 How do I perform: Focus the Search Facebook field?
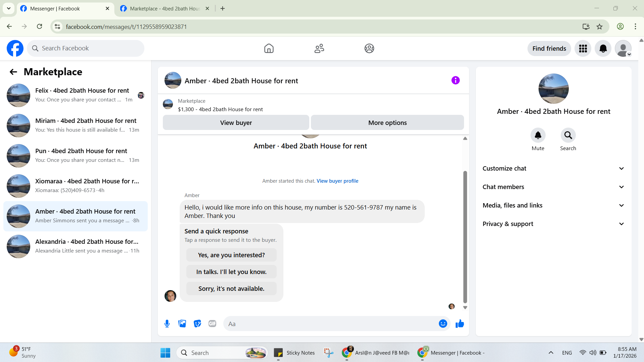[86, 48]
